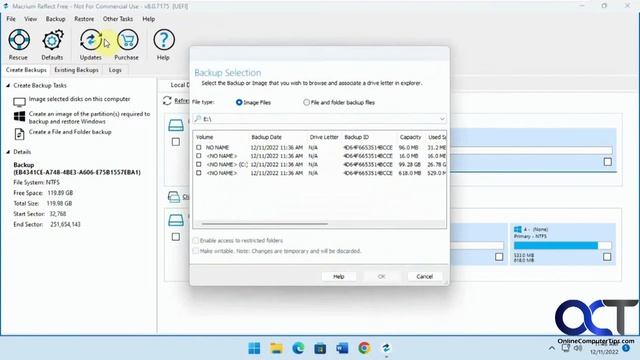Screen dimensions: 640x360
Task: Open the Other Tasks menu
Action: 118,19
